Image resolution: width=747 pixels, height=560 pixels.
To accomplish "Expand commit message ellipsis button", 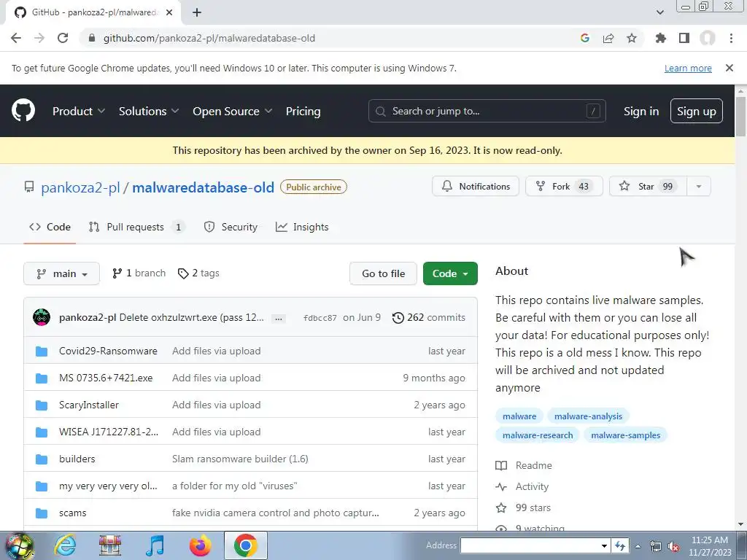I will (x=279, y=318).
